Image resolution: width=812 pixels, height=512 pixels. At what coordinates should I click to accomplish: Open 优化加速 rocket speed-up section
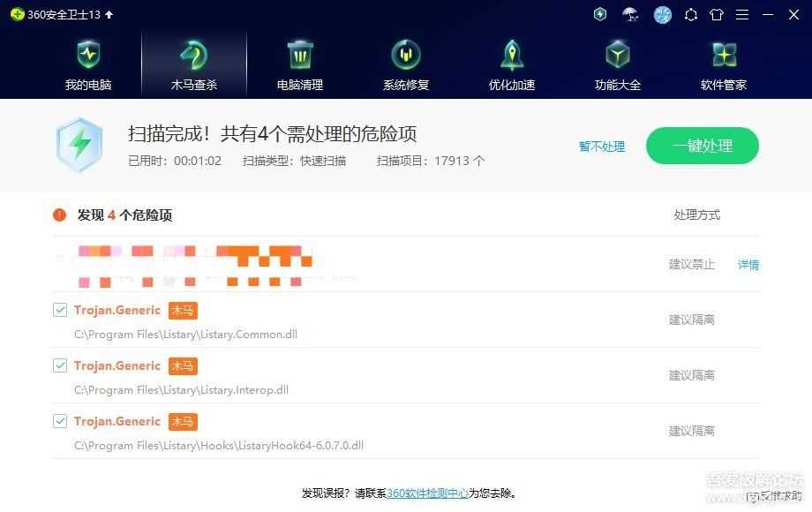tap(512, 65)
